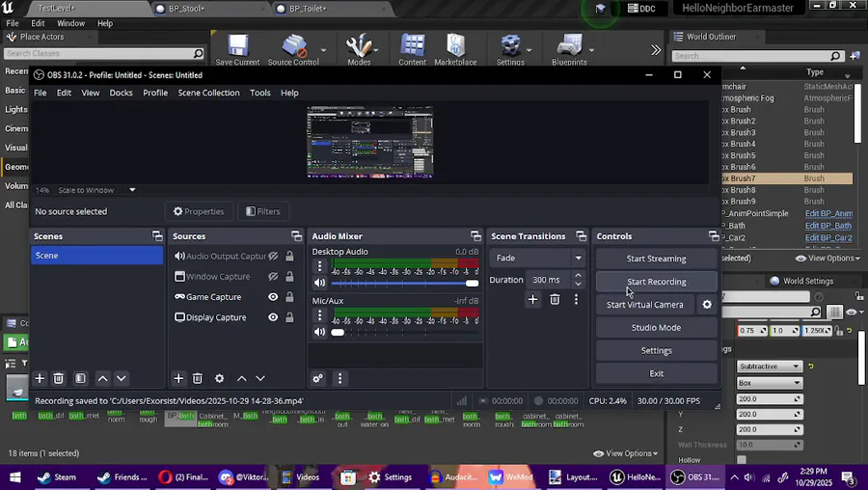
Task: Open OBS File menu
Action: [40, 93]
